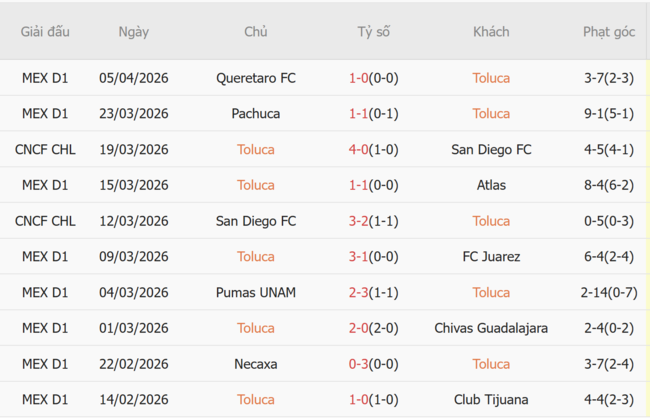650x420 pixels.
Task: Open the Atlas team link
Action: tap(491, 185)
